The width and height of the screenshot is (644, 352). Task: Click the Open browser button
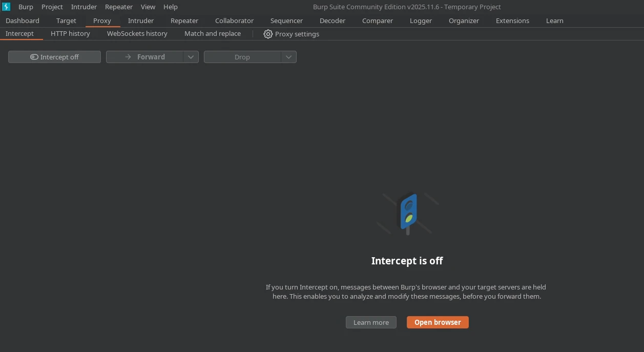438,322
